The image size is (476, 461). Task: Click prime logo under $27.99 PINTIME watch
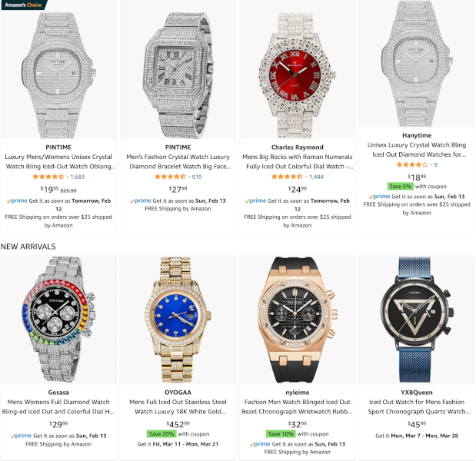tap(141, 201)
